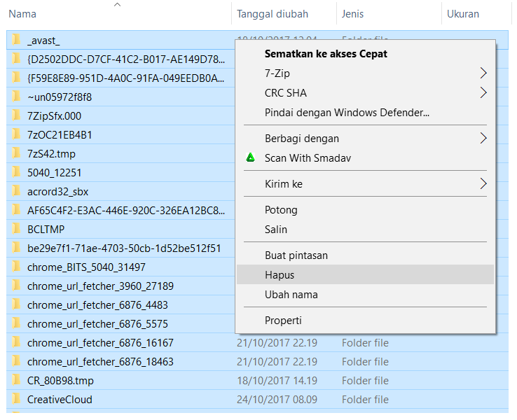517x420 pixels.
Task: Open Properti from the context menu
Action: click(x=283, y=321)
